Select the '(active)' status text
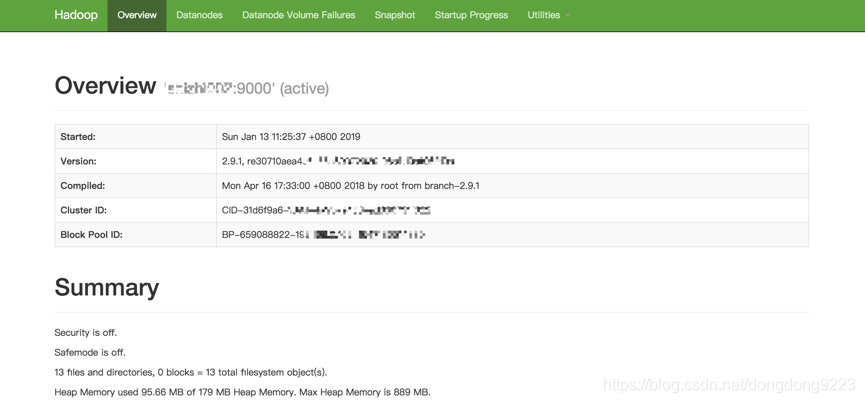This screenshot has width=865, height=403. [305, 88]
